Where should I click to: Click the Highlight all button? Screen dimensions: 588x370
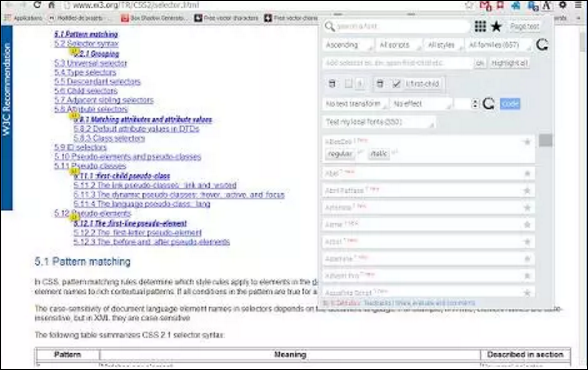point(509,63)
